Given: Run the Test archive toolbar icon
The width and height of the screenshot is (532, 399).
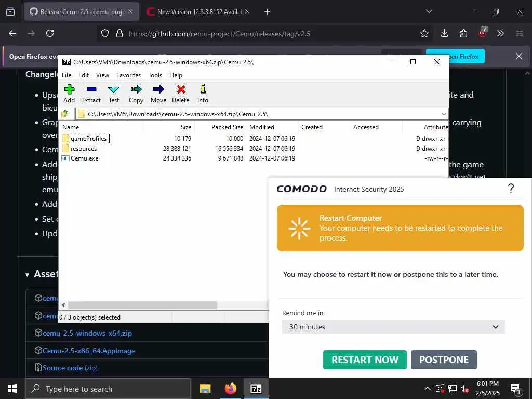Looking at the screenshot, I should tap(114, 94).
